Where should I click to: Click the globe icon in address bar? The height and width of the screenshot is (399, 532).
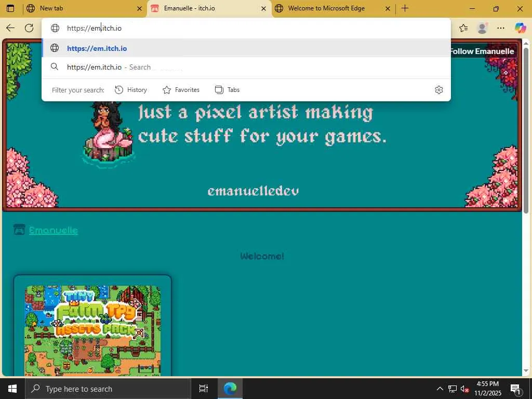tap(55, 28)
